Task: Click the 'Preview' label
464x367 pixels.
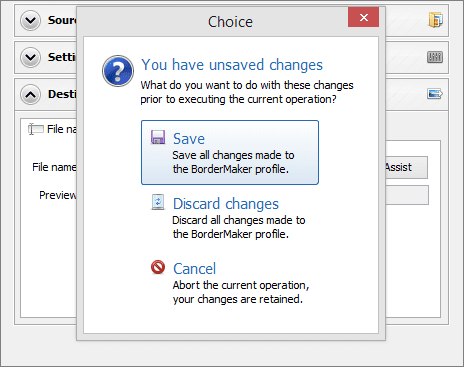Action: click(58, 195)
